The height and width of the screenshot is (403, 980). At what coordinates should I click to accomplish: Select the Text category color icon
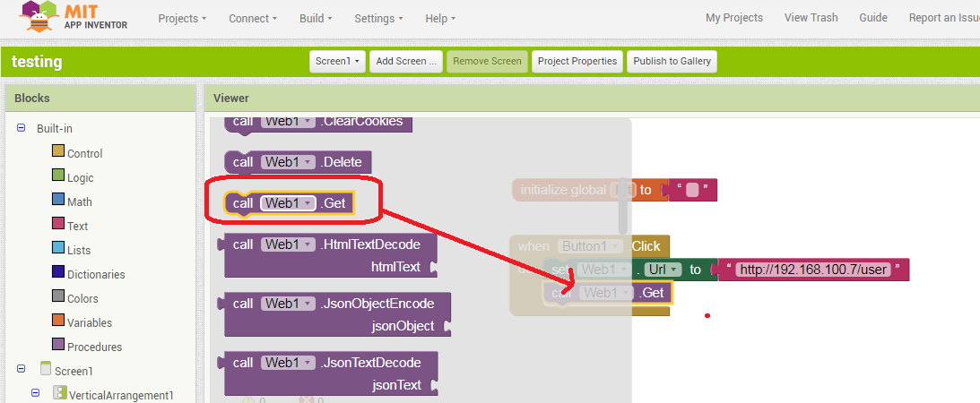[x=58, y=224]
